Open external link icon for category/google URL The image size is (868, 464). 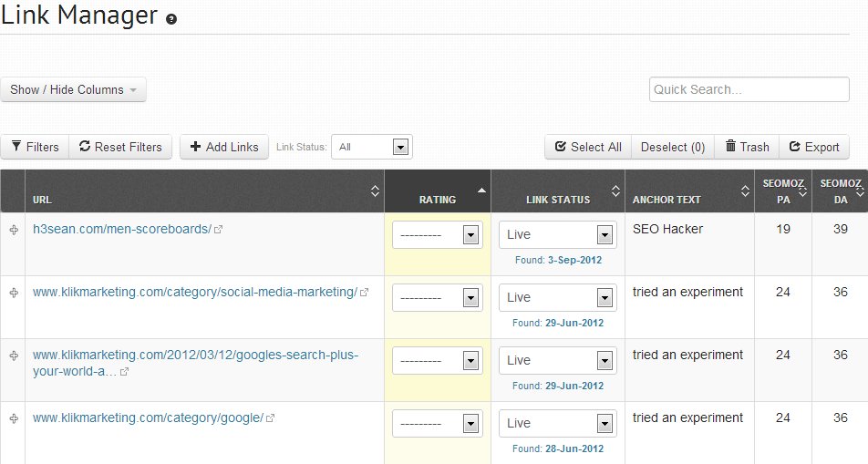(270, 418)
